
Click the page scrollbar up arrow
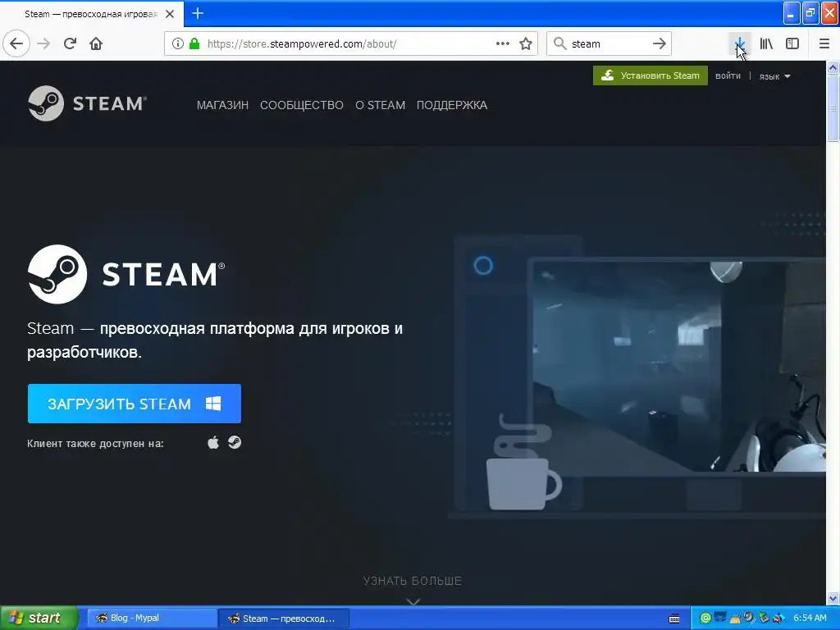833,67
